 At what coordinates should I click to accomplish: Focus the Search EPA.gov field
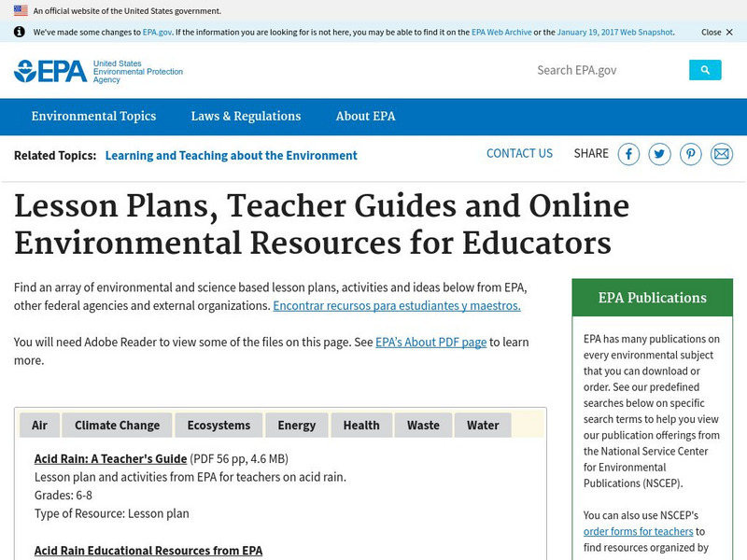[x=610, y=70]
